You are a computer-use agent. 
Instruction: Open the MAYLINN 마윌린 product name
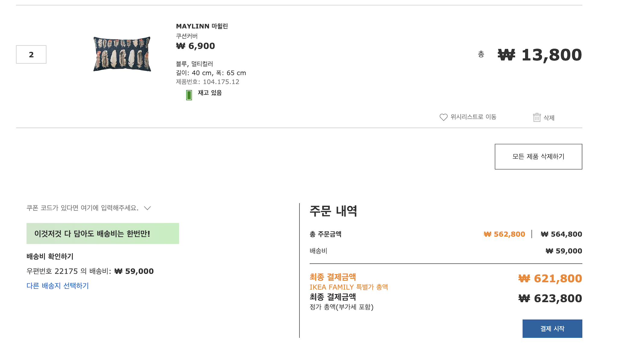202,26
